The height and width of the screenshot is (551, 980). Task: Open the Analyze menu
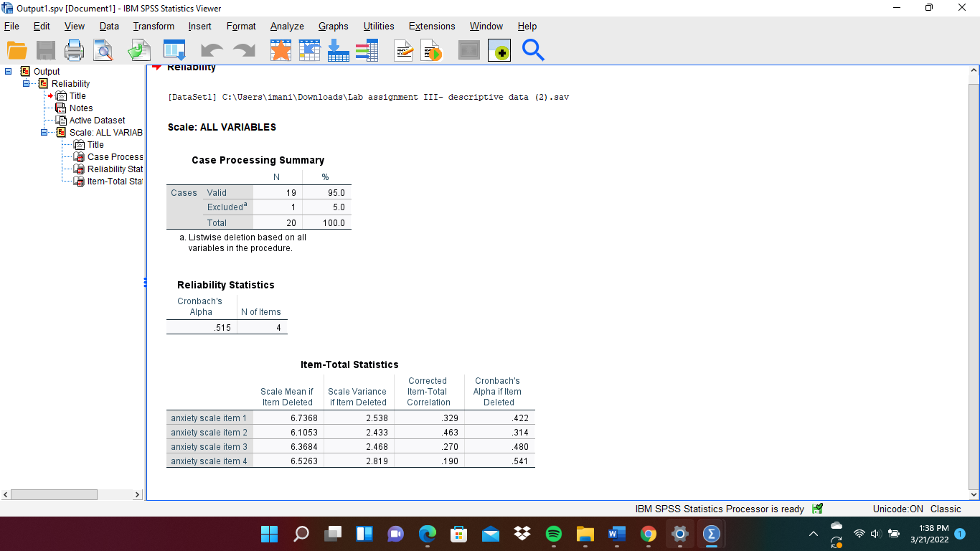tap(286, 26)
